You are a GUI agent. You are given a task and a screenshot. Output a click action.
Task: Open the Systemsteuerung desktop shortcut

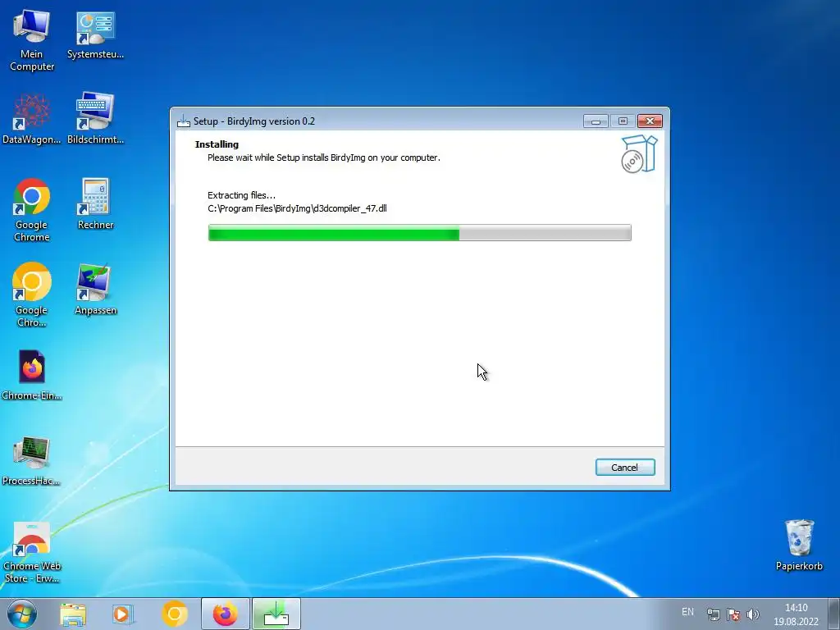coord(95,35)
